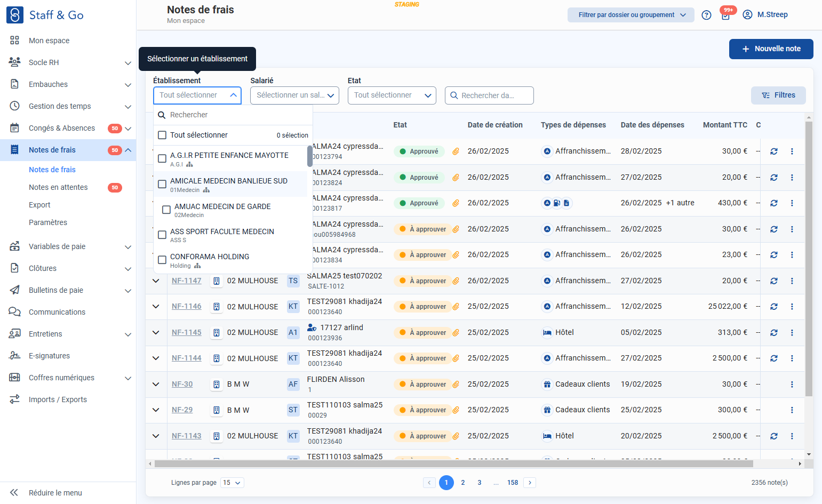Check ASS SPORT FACULTE MEDECIN checkbox

[x=162, y=235]
